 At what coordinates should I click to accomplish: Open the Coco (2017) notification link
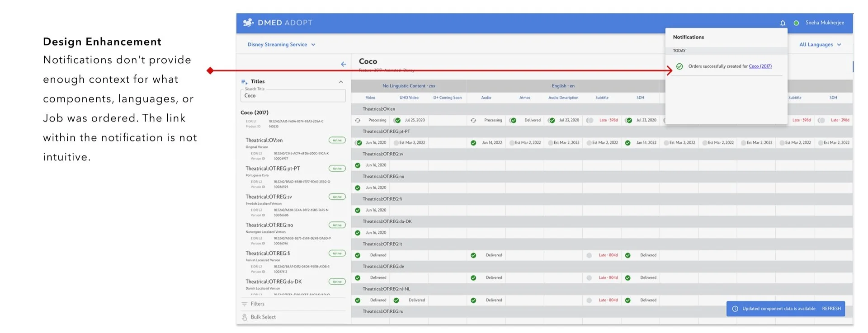coord(760,66)
